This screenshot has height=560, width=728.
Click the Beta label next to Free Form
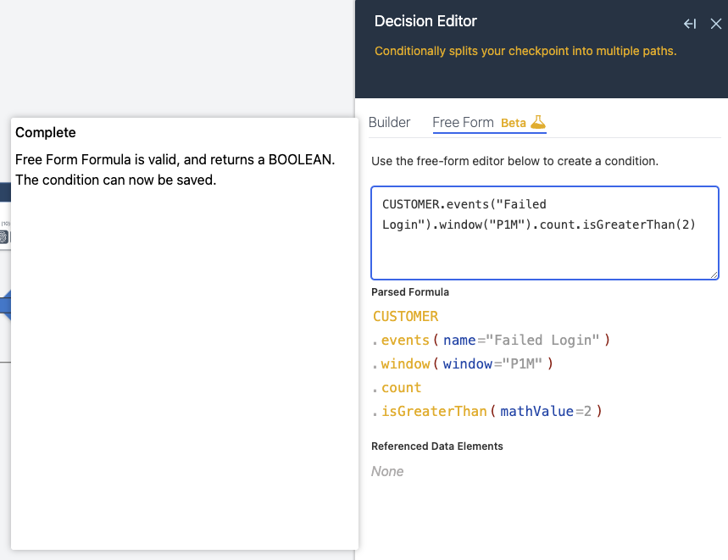tap(513, 123)
